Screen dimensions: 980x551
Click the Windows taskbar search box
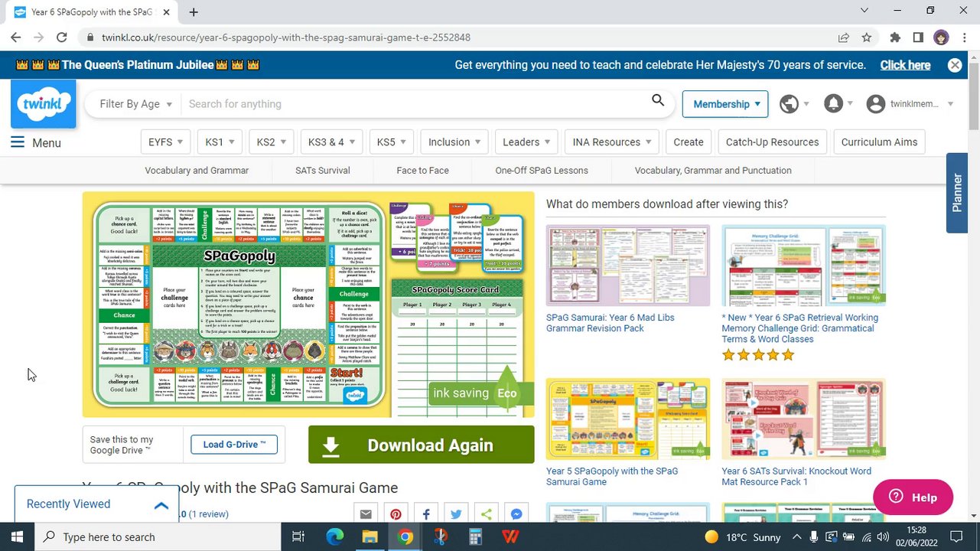(x=158, y=536)
